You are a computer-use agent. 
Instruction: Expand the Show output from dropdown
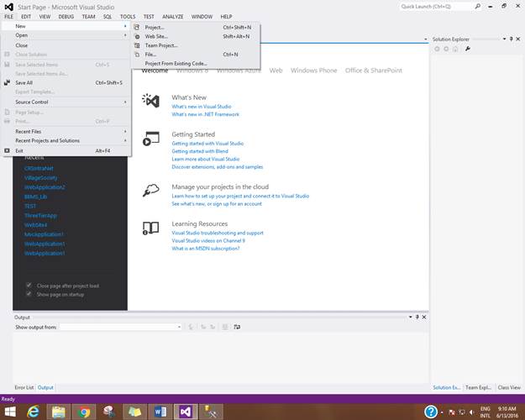coord(177,327)
